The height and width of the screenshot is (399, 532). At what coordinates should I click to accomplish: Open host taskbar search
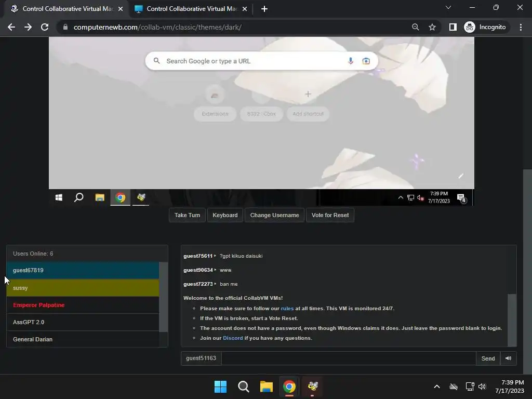243,387
